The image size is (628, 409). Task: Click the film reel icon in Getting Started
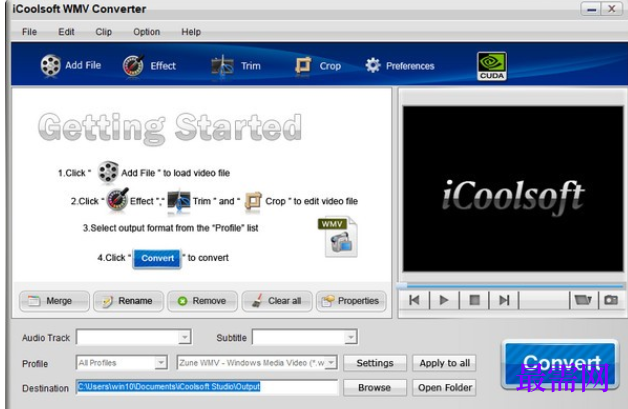point(108,172)
